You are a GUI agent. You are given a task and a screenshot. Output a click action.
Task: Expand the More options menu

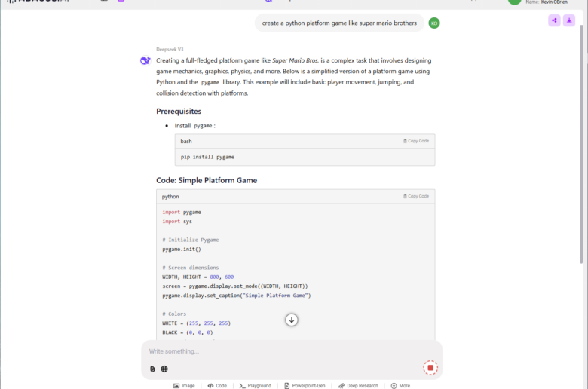(400, 386)
